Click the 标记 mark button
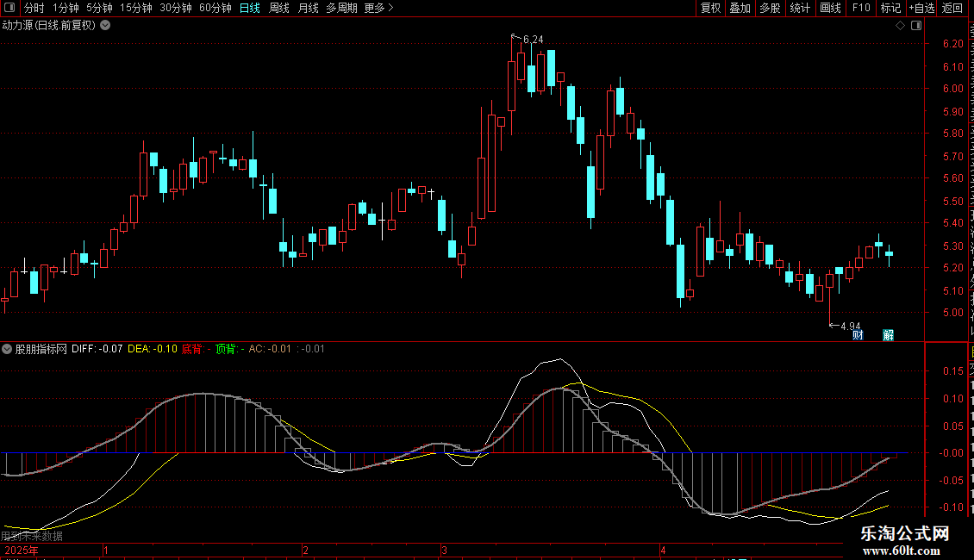This screenshot has width=974, height=560. [x=890, y=8]
